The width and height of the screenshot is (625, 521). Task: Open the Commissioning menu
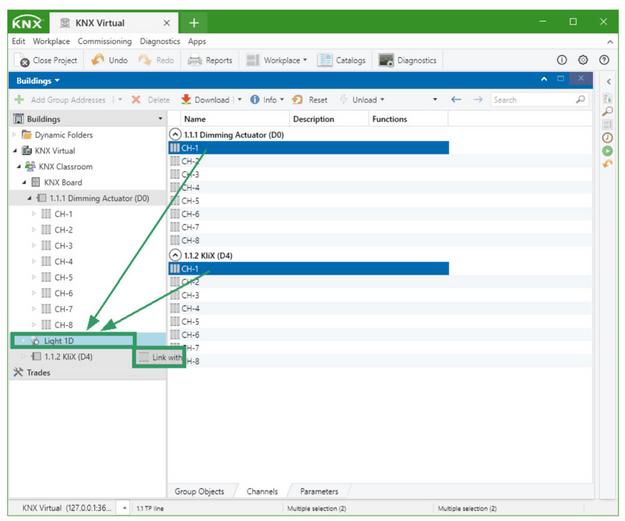pos(105,41)
